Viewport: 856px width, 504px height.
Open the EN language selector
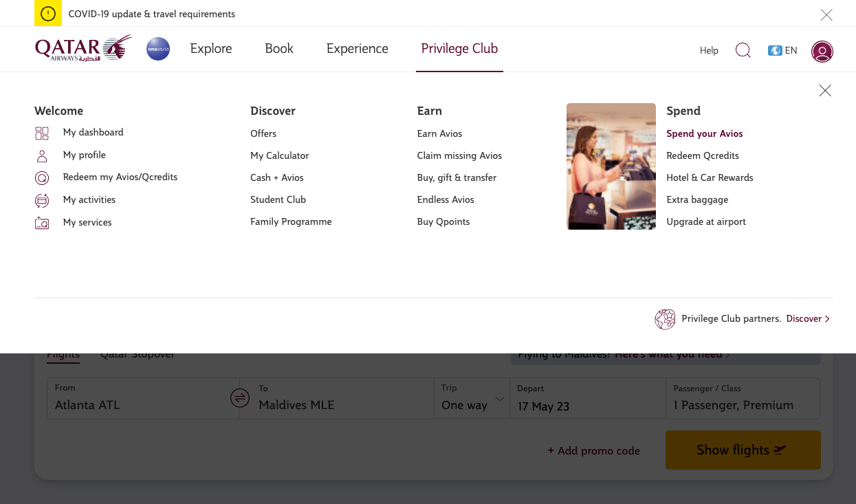point(782,50)
